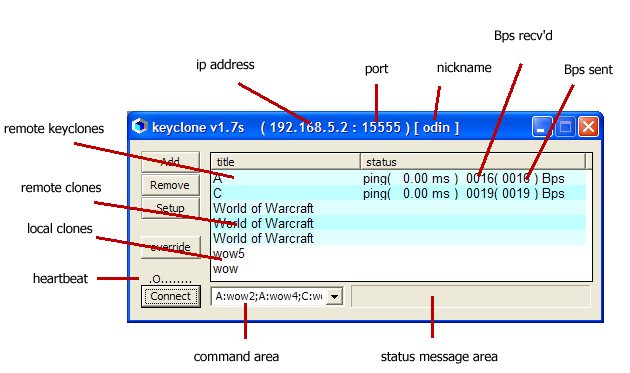
Task: Maximize the keyclone window
Action: coord(565,127)
